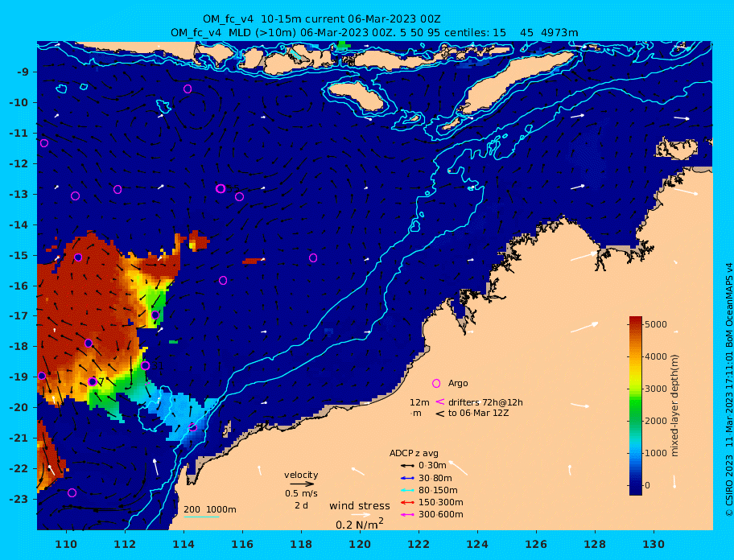Viewport: 734px width, 560px height.
Task: Click the '200 1000m' contour label text
Action: tap(210, 509)
